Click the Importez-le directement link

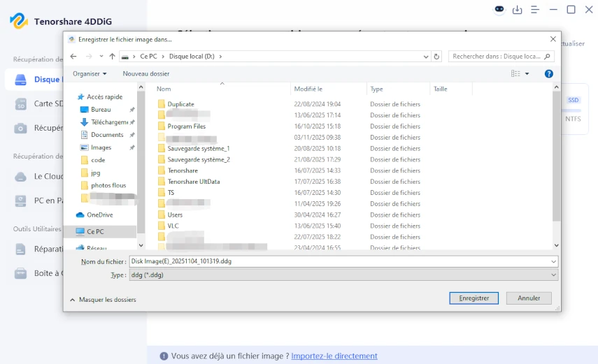334,356
